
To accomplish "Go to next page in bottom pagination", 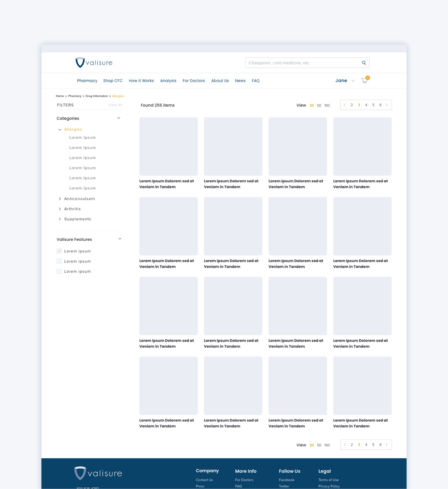I will coord(387,444).
